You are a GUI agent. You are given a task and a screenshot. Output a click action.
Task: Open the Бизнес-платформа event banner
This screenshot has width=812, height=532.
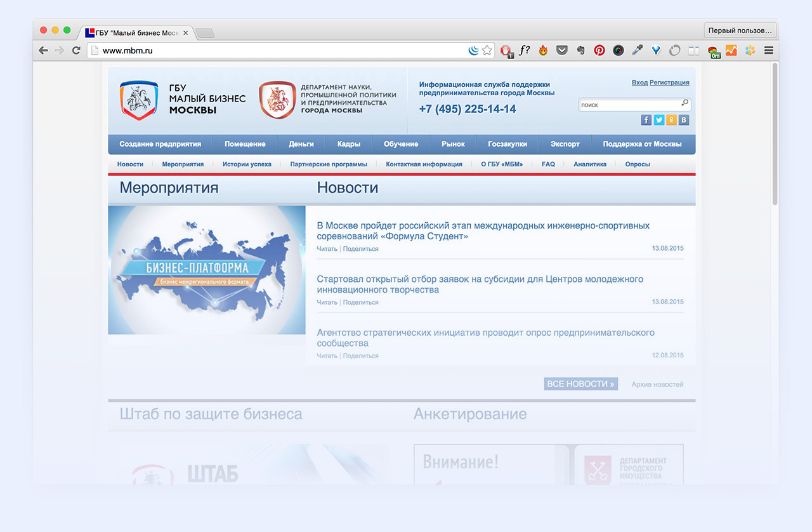207,270
